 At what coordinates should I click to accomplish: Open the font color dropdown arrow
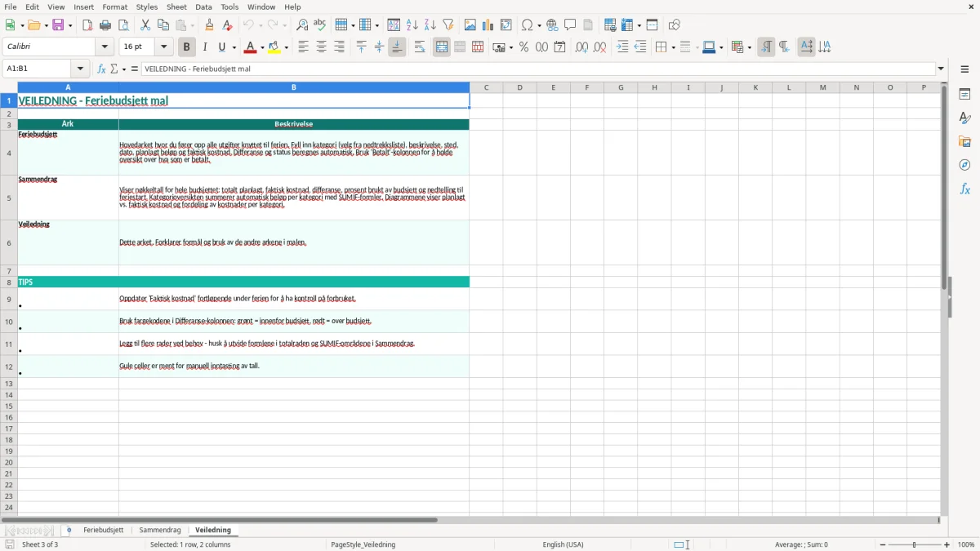[262, 47]
